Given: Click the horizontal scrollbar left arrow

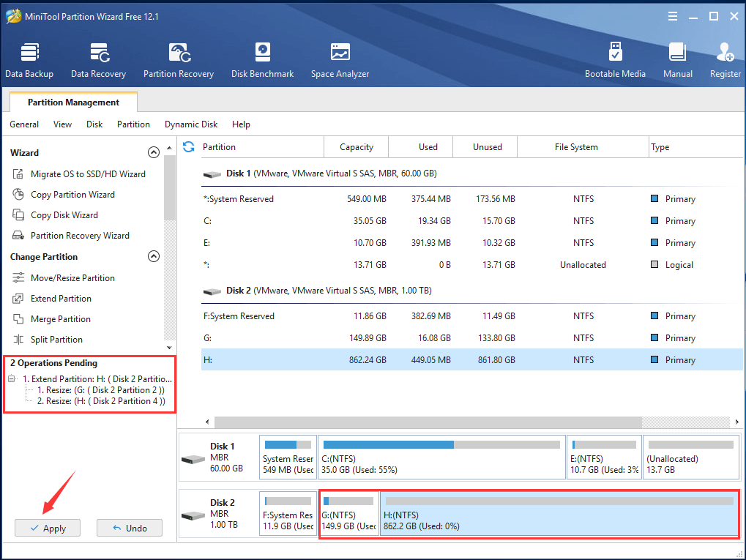Looking at the screenshot, I should (207, 422).
